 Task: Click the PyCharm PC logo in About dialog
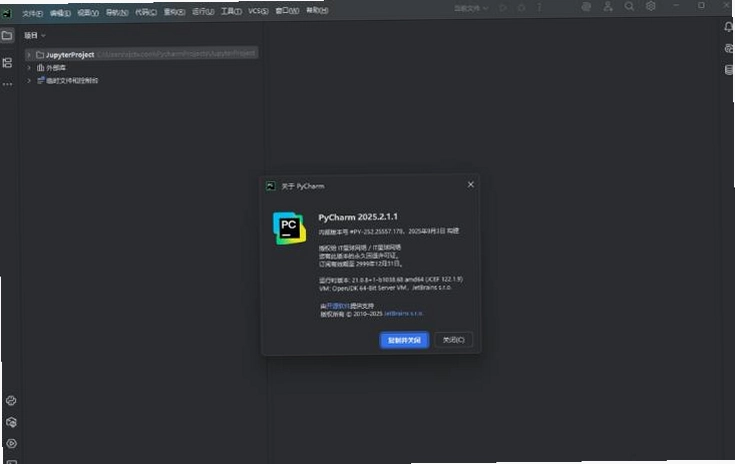[289, 228]
